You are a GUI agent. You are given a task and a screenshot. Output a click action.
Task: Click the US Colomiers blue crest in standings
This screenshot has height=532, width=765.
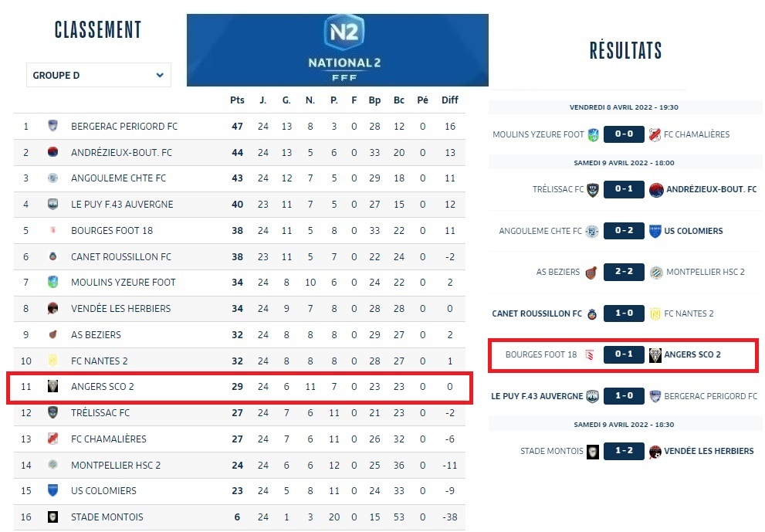click(x=52, y=490)
